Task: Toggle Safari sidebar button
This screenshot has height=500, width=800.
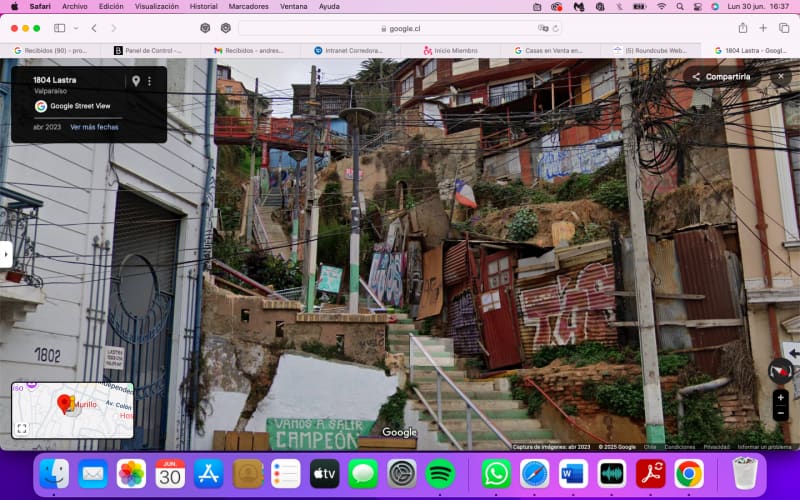Action: [x=60, y=28]
